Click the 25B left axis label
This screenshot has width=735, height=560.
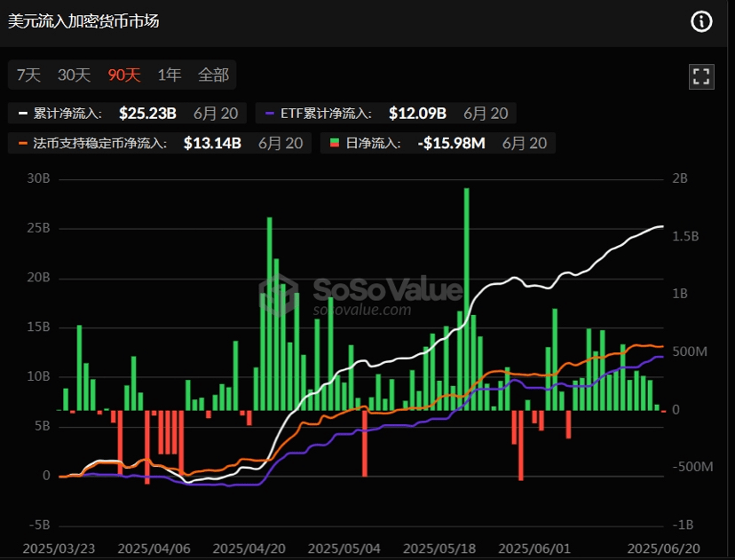tap(38, 228)
